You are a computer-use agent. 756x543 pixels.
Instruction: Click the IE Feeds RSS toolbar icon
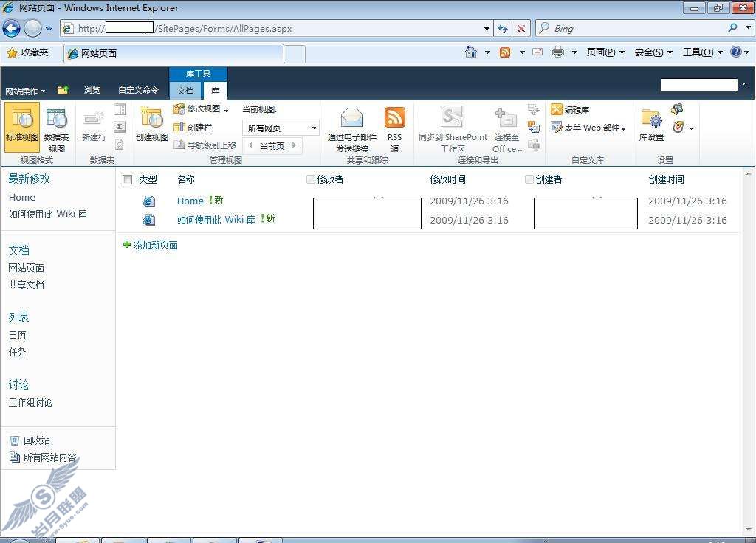tap(505, 52)
